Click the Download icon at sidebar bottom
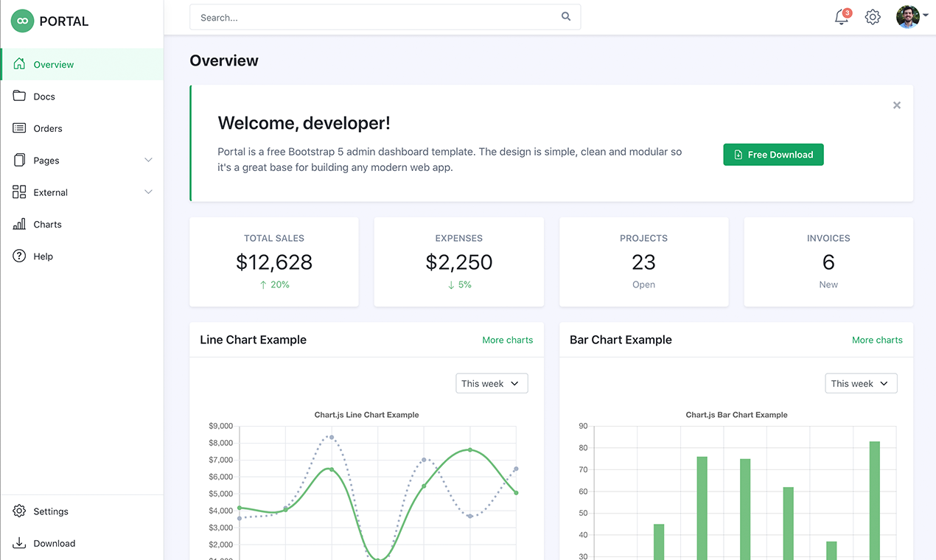Image resolution: width=936 pixels, height=560 pixels. 18,543
